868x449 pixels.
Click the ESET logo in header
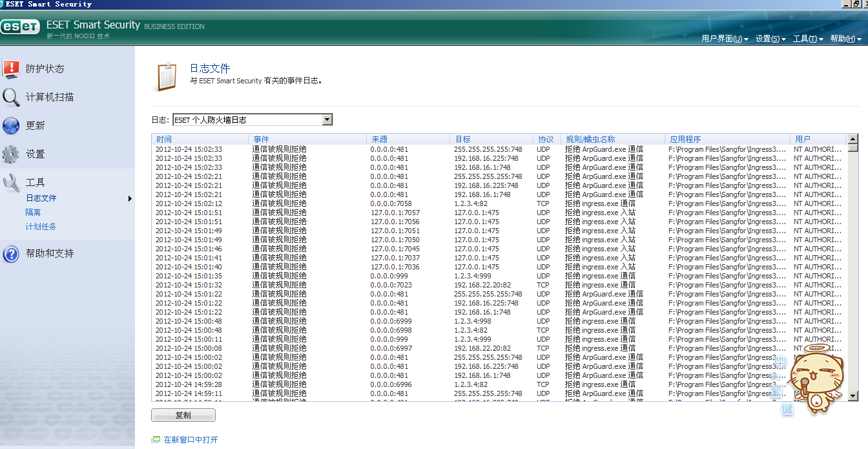[20, 27]
